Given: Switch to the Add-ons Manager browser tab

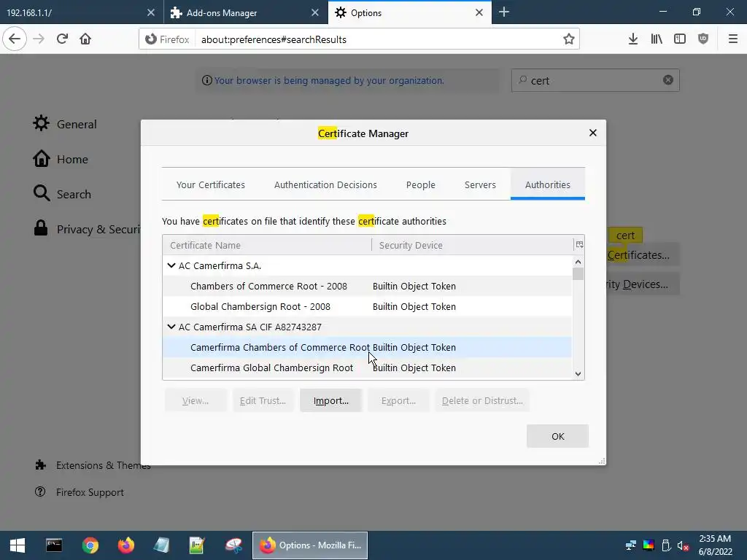Looking at the screenshot, I should click(x=237, y=13).
